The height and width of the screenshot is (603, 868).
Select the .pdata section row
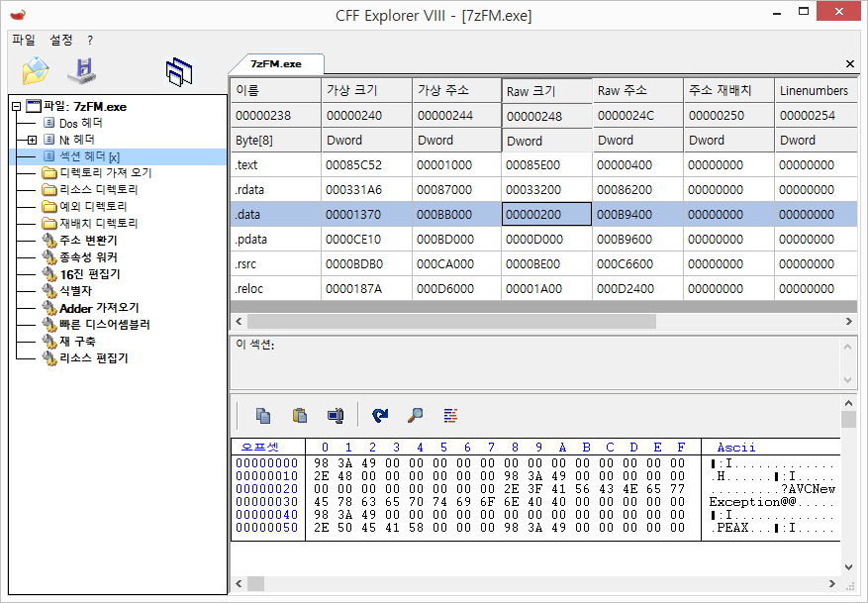pos(543,240)
